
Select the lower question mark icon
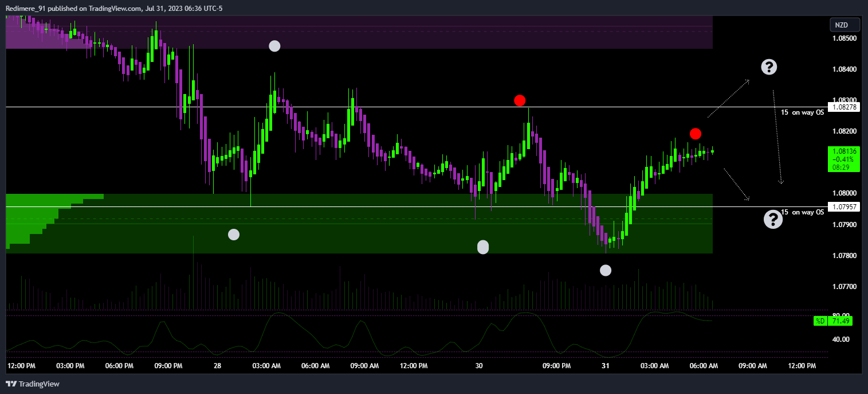(773, 219)
